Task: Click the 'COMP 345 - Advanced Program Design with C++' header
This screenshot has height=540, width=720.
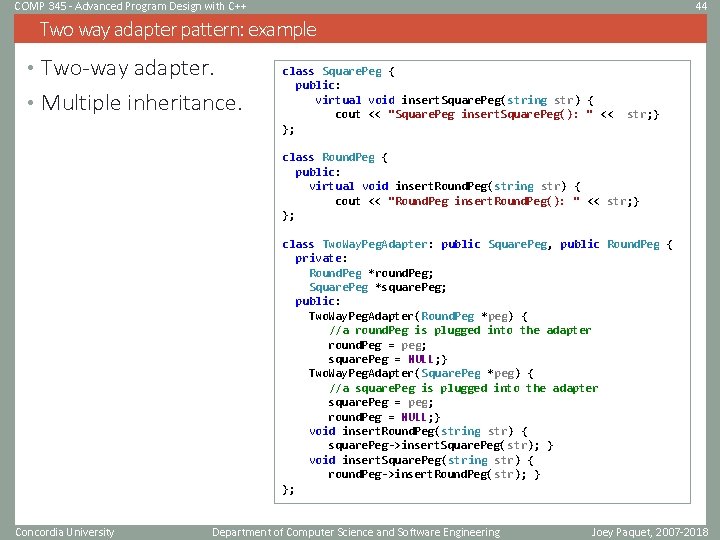Action: coord(130,6)
